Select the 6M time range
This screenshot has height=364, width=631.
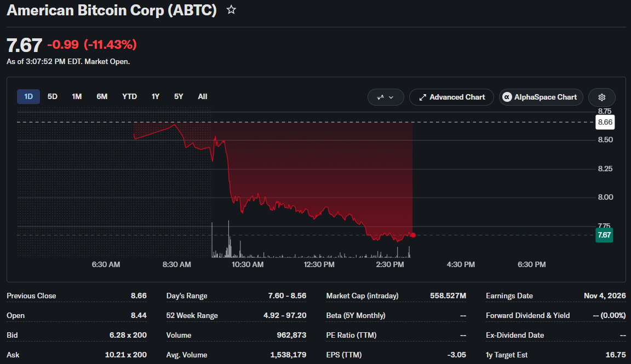coord(102,96)
